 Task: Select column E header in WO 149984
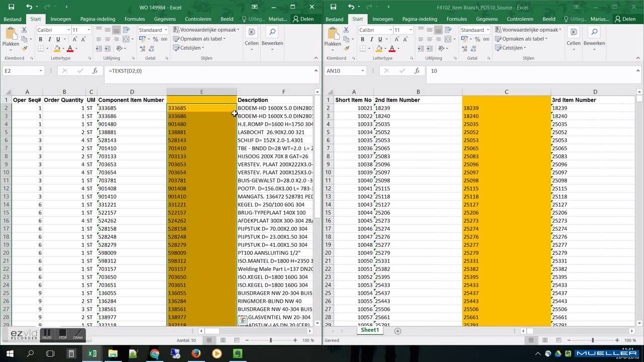coord(201,92)
